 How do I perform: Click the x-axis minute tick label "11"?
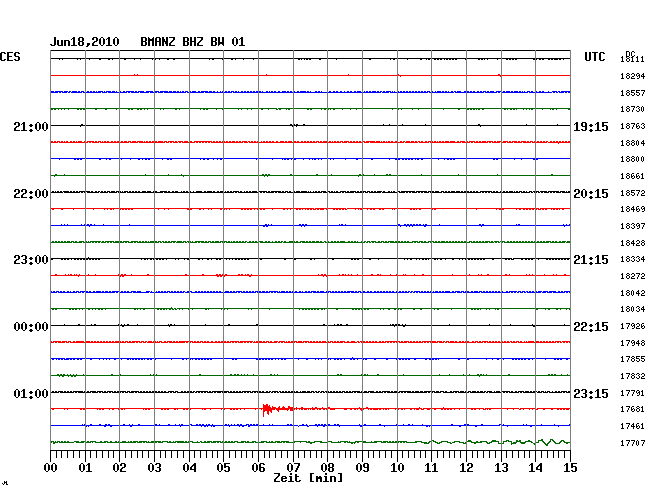click(x=432, y=468)
